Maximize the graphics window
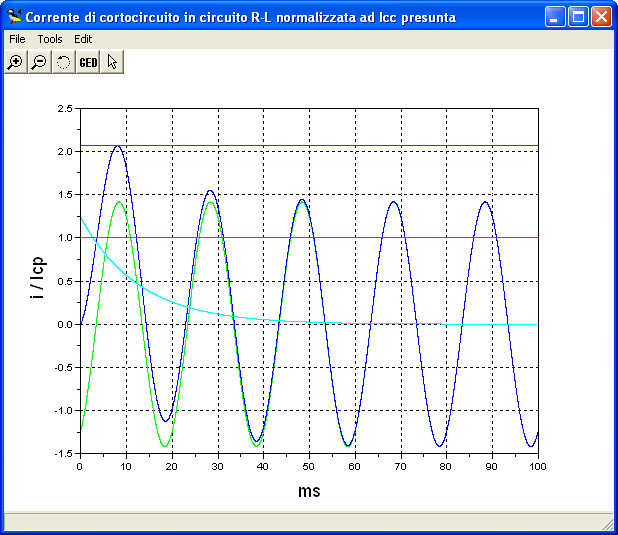Viewport: 618px width, 535px height. tap(578, 17)
